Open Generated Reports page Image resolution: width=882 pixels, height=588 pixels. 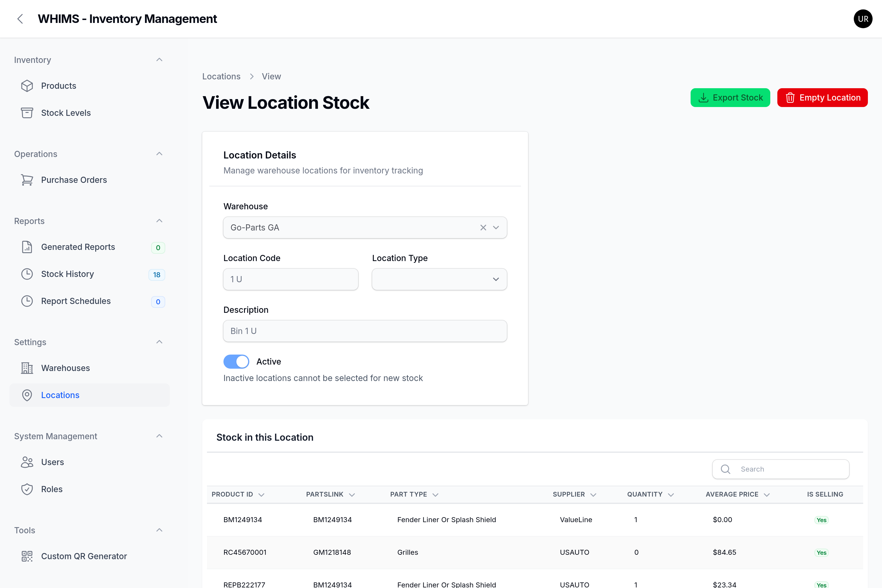(90, 247)
